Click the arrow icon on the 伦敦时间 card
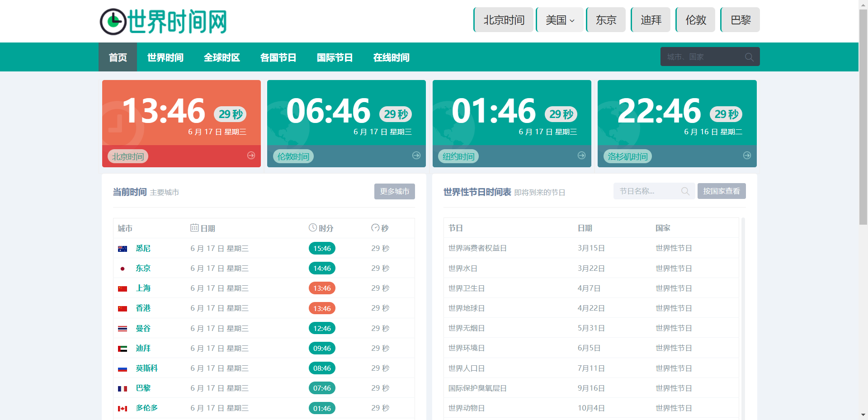 tap(416, 156)
